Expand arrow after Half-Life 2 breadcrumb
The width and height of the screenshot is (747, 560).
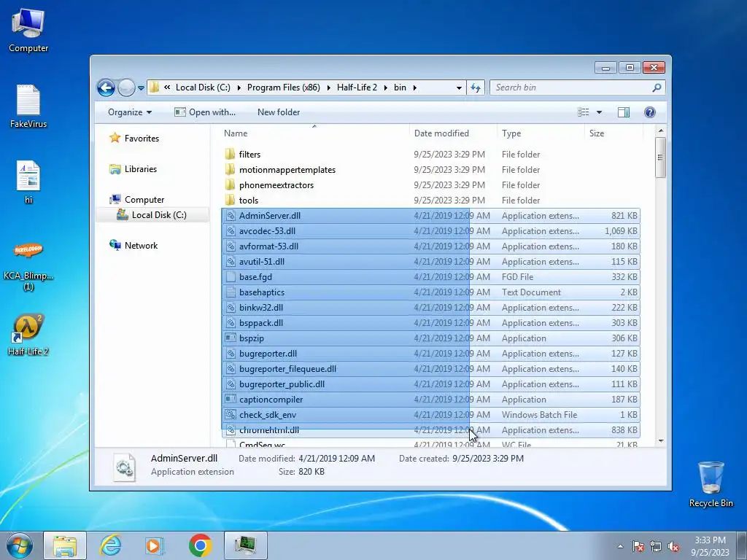385,87
